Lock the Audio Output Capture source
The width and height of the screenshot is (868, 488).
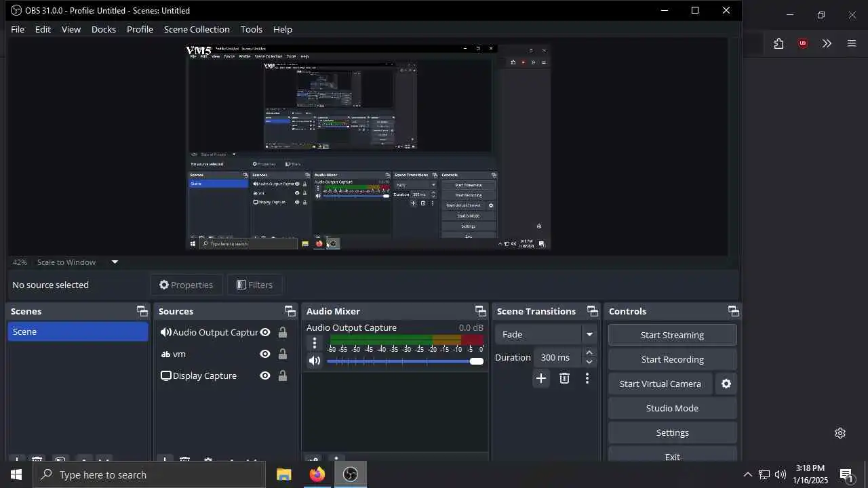click(x=283, y=332)
